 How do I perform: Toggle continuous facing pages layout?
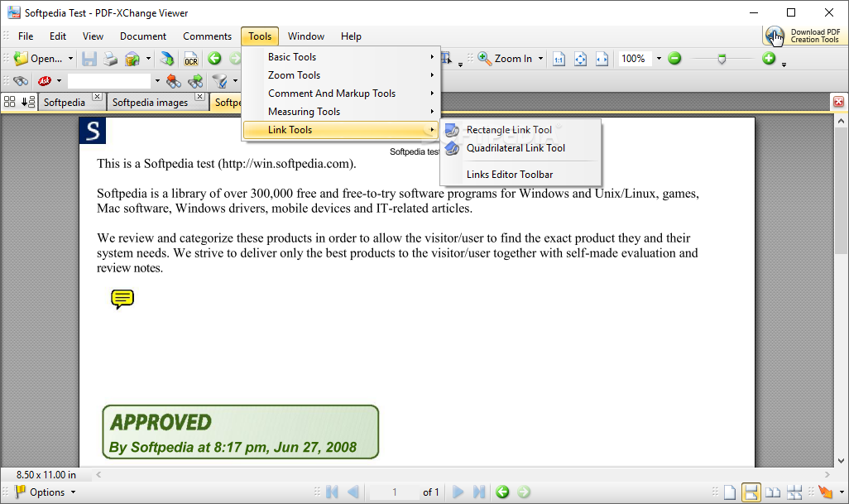(794, 492)
